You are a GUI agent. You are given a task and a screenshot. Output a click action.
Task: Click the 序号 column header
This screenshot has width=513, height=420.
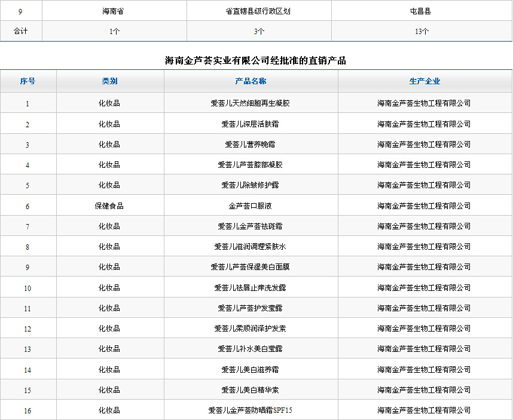tap(28, 81)
